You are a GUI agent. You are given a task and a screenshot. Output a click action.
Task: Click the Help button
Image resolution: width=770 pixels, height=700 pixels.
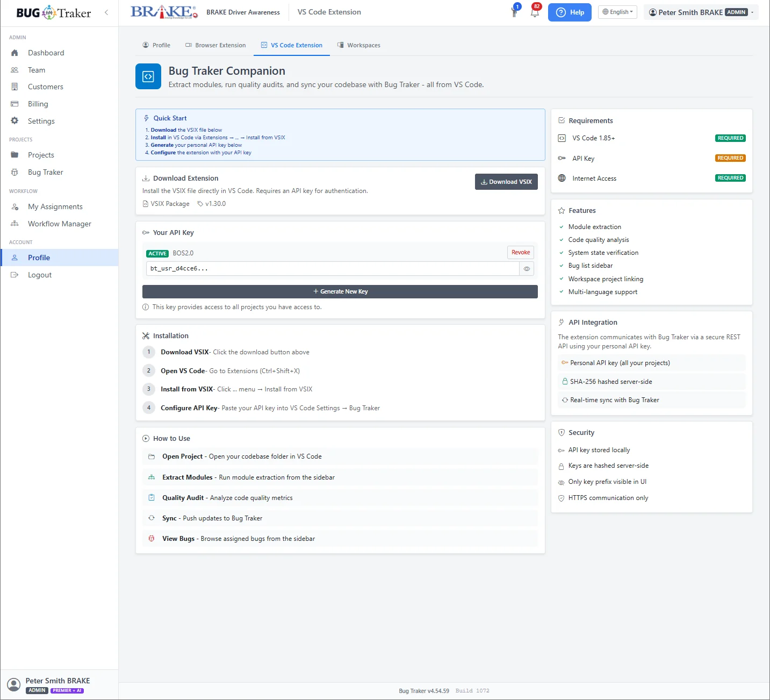pos(570,12)
